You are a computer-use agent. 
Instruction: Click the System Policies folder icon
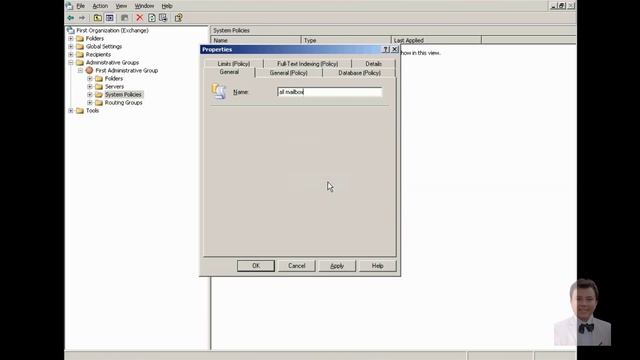tap(99, 94)
